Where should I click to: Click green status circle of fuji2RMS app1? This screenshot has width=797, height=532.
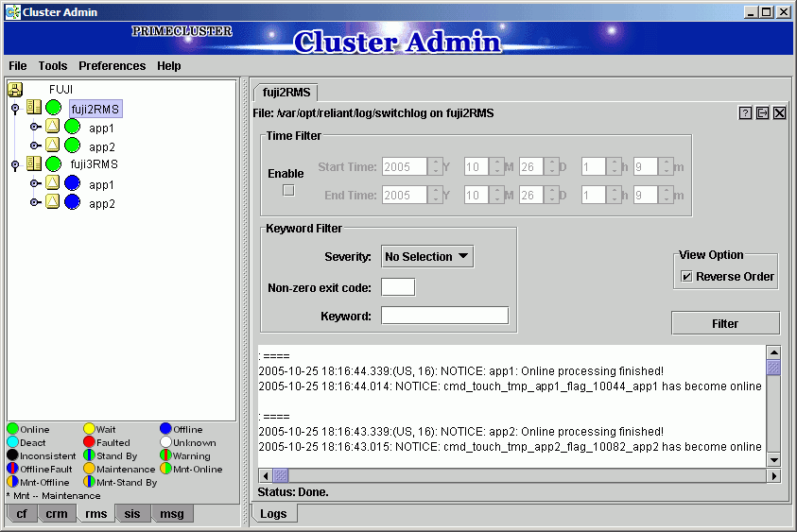click(72, 127)
